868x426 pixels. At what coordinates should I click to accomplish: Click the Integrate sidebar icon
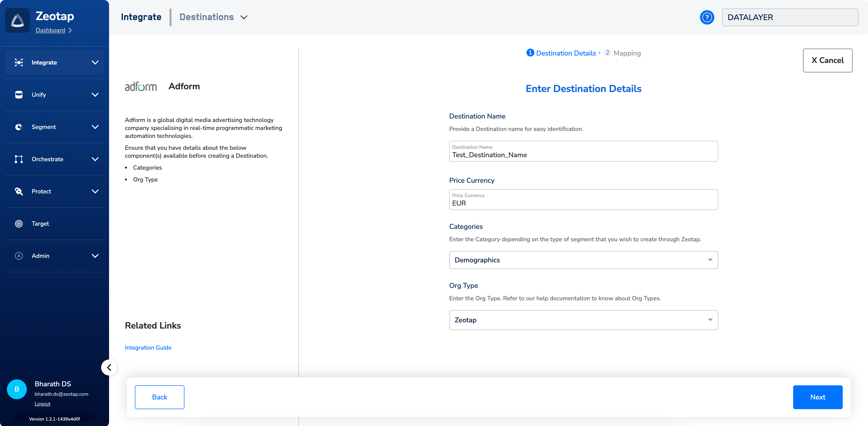19,62
